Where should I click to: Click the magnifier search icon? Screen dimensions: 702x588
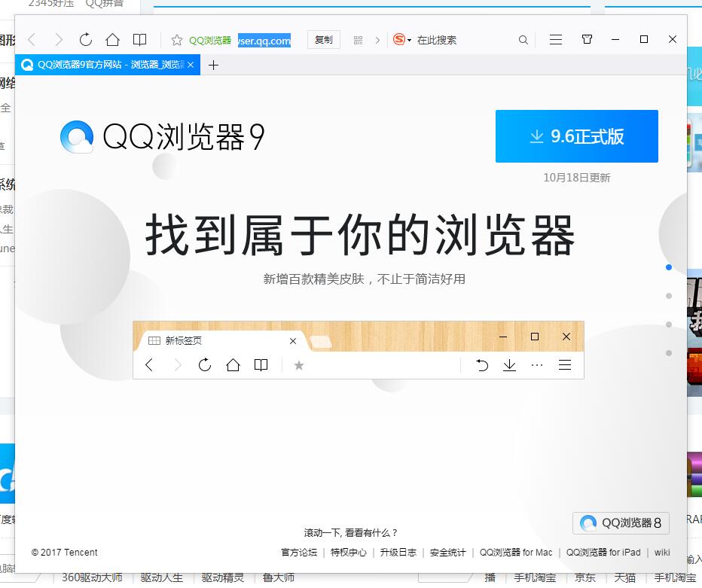pos(523,40)
